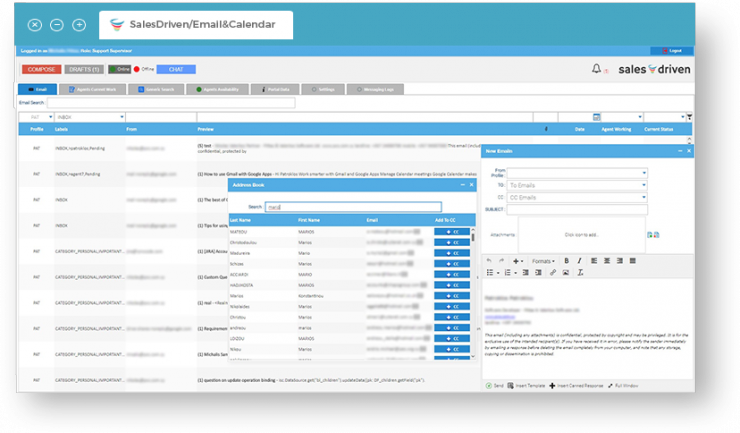Click the Email Search input field
This screenshot has width=740, height=433.
[171, 102]
